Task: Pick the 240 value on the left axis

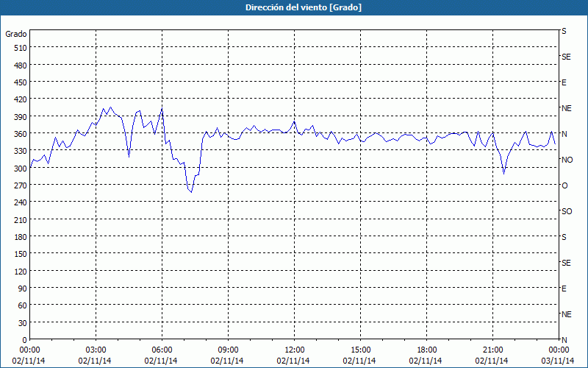Action: coord(21,202)
